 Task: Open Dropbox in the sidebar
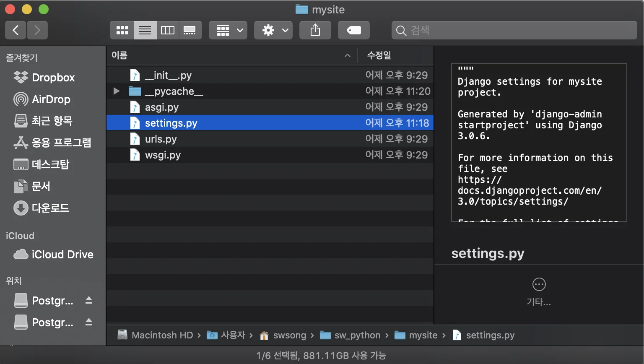(53, 78)
